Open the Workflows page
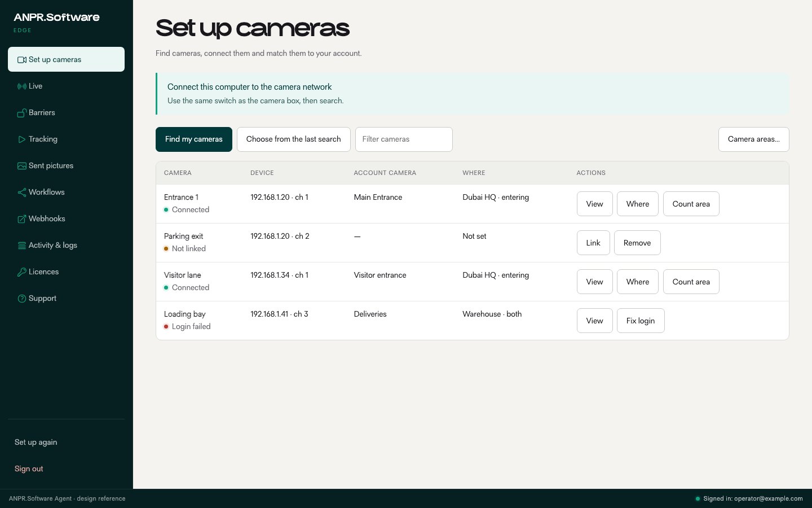 [x=66, y=192]
